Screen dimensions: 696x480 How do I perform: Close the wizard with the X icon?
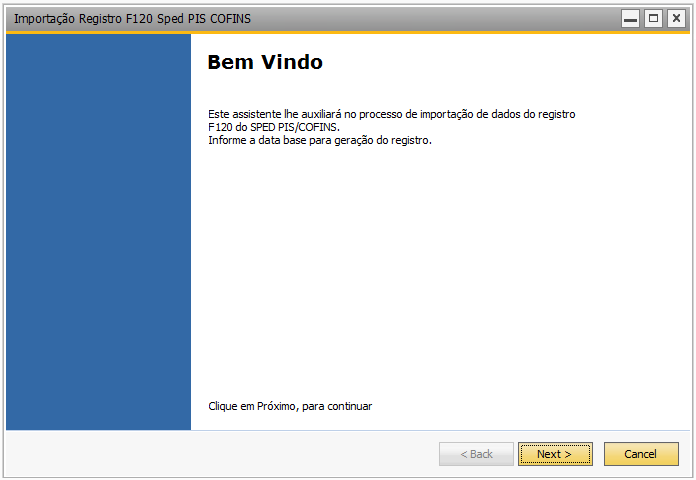pos(676,19)
